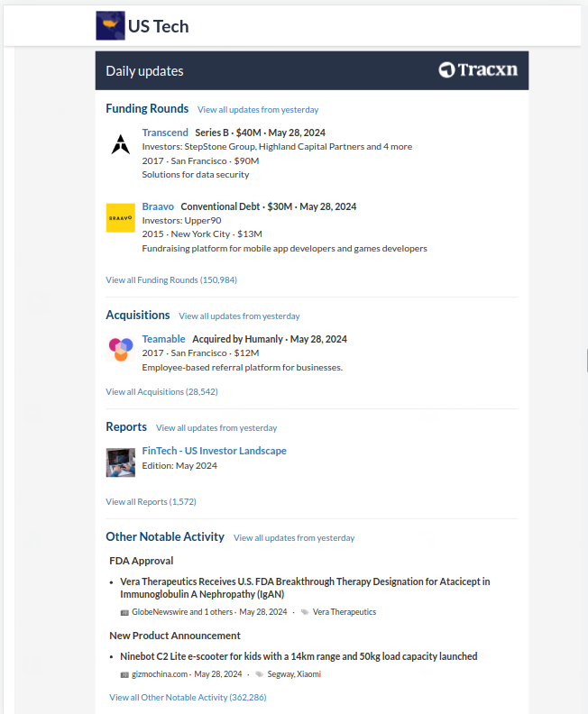This screenshot has width=588, height=714.
Task: View all Acquisitions updates from yesterday
Action: pyautogui.click(x=239, y=316)
